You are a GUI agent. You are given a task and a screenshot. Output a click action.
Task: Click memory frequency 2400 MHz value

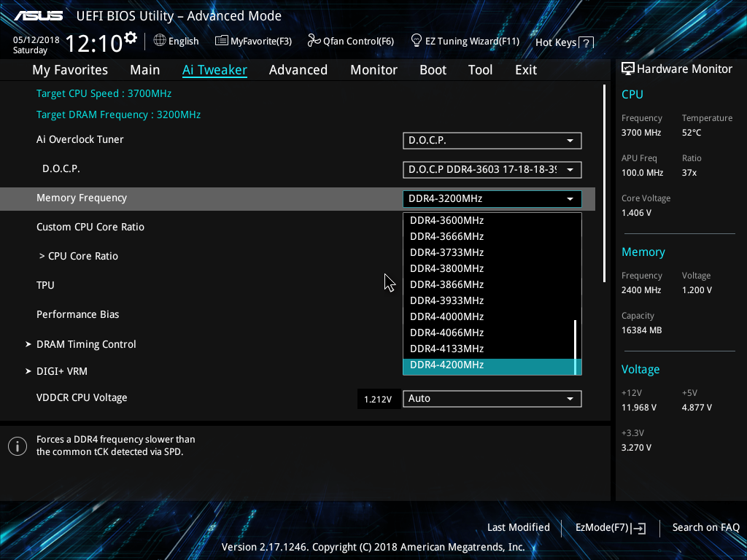(x=640, y=290)
